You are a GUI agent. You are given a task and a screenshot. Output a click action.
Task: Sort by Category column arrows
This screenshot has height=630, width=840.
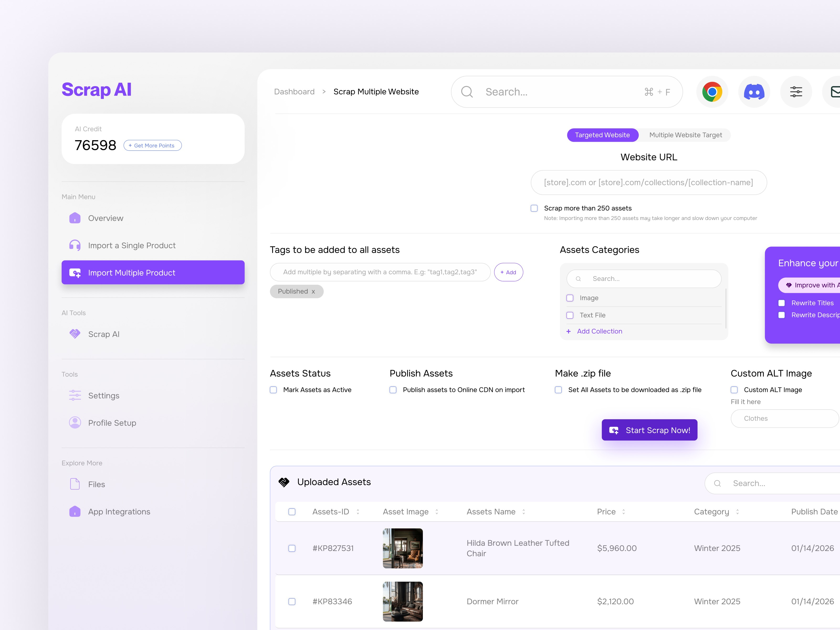click(x=737, y=512)
